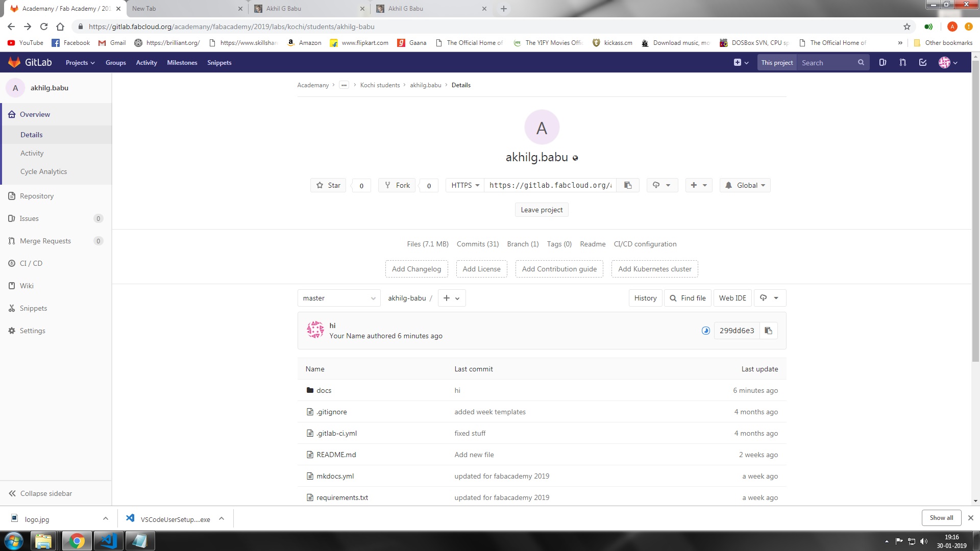Open Visual Studio Code from taskbar
Screen dimensions: 980x551
click(108, 540)
